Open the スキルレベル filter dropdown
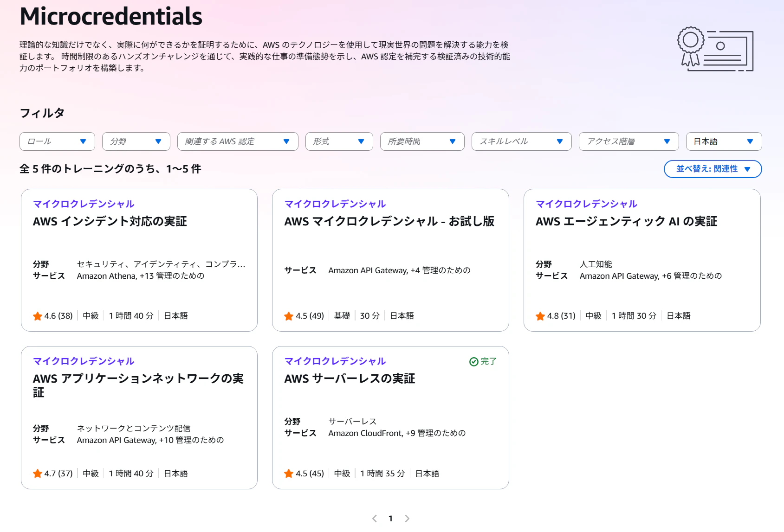 click(x=522, y=141)
